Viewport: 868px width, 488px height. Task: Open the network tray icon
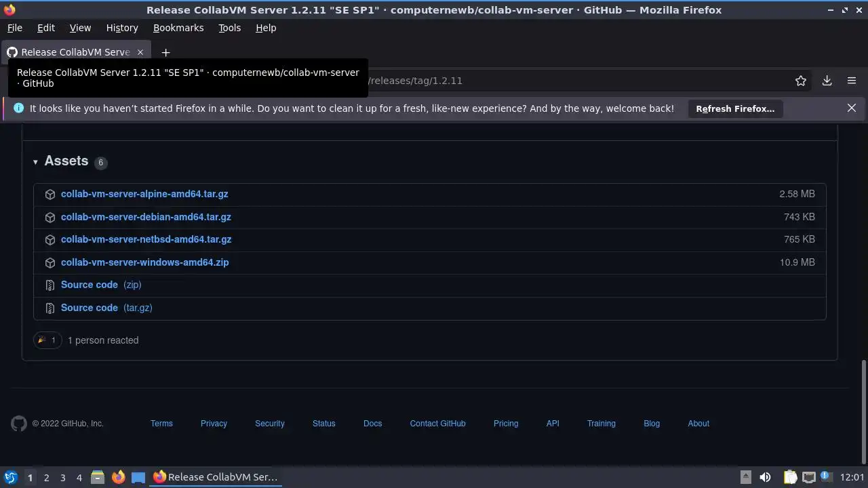pos(808,477)
